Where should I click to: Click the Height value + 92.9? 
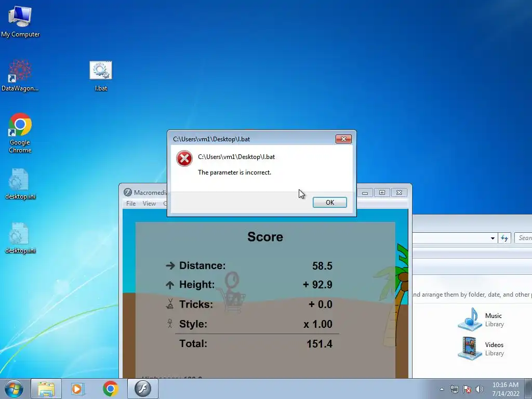[x=317, y=284]
